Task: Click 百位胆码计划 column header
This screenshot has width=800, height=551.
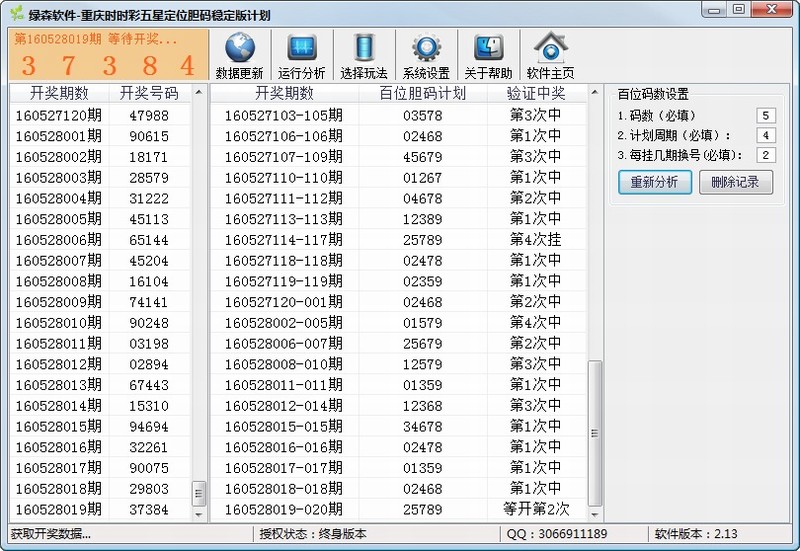Action: [423, 93]
